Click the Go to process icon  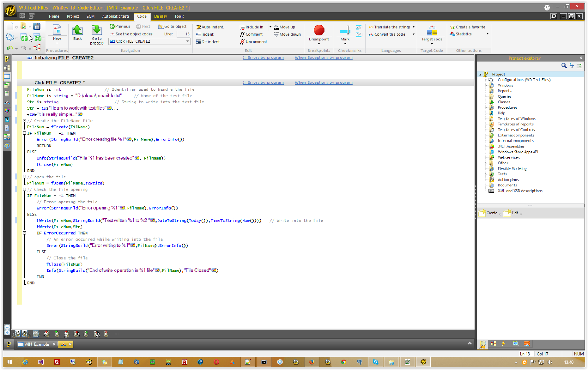97,30
